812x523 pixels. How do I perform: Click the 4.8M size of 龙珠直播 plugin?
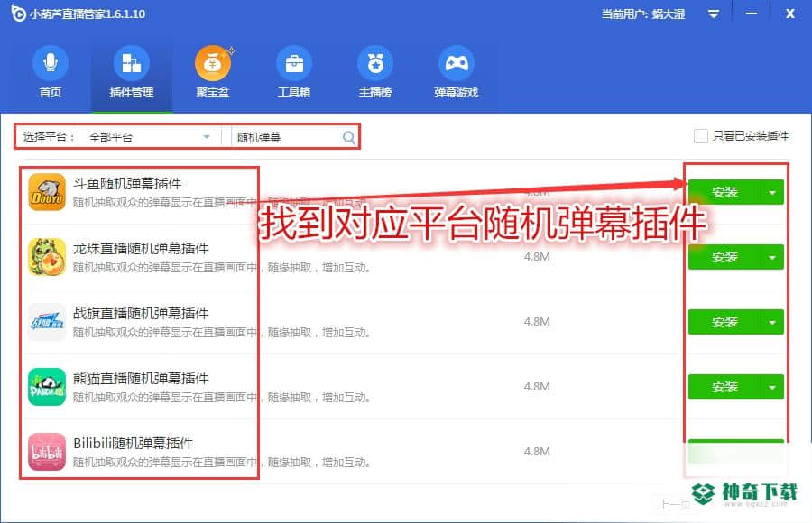click(x=537, y=257)
